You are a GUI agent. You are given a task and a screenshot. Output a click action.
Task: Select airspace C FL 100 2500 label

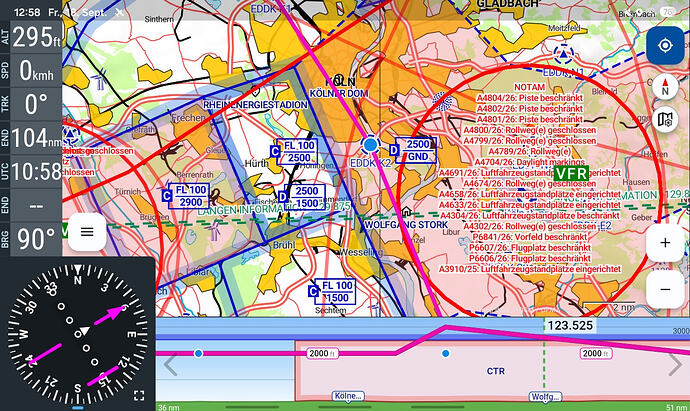pyautogui.click(x=294, y=152)
